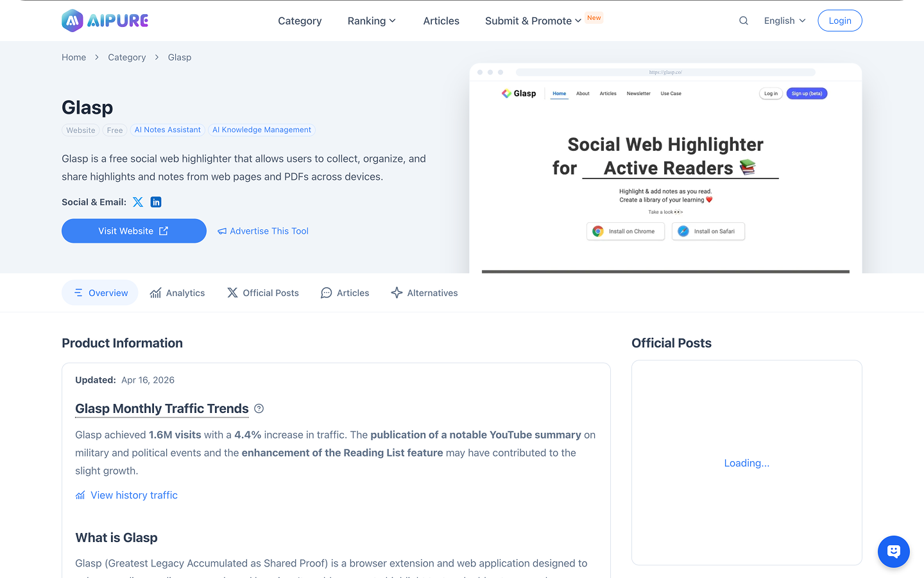Open the Articles tab below the header

tap(345, 293)
